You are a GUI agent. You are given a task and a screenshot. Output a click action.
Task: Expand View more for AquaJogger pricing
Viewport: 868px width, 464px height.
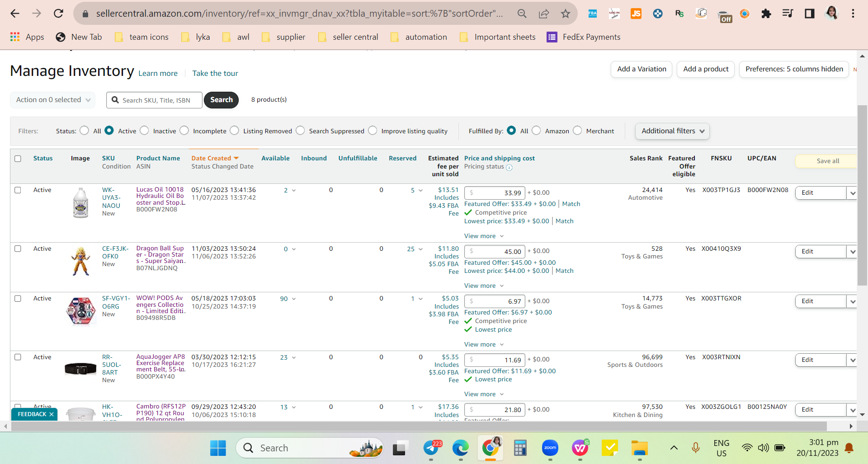(x=484, y=394)
